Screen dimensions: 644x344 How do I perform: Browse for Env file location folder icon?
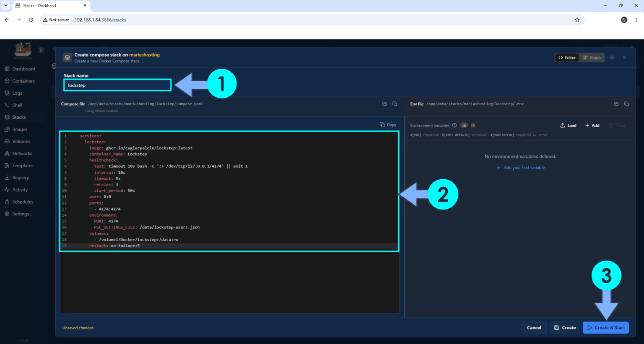pos(616,104)
